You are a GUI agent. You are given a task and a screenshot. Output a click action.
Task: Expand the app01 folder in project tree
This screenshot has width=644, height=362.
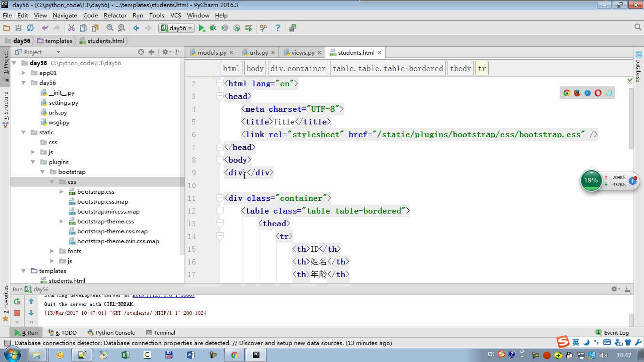24,73
